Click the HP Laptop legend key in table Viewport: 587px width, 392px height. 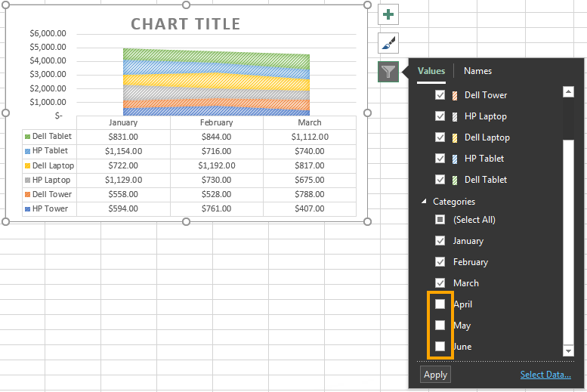[27, 181]
